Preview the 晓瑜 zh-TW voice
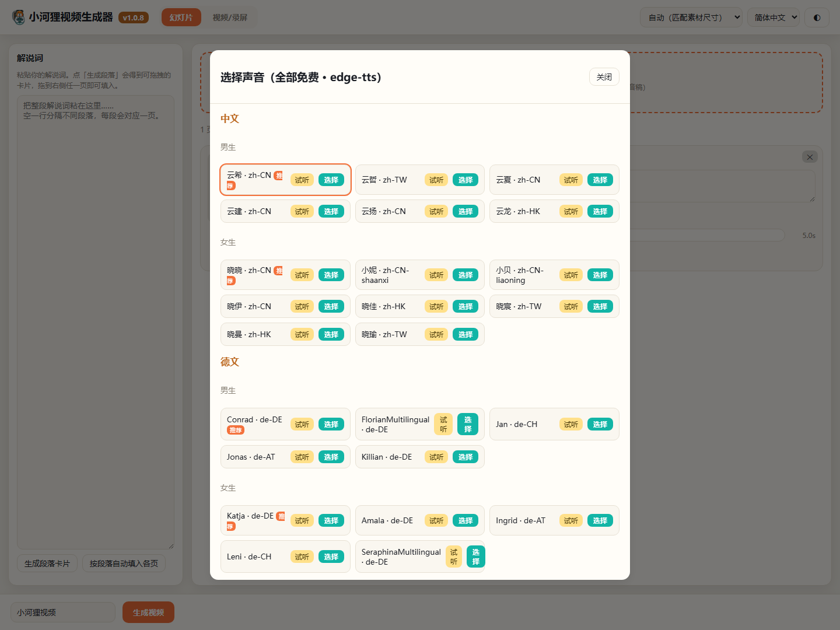This screenshot has height=630, width=840. point(436,335)
